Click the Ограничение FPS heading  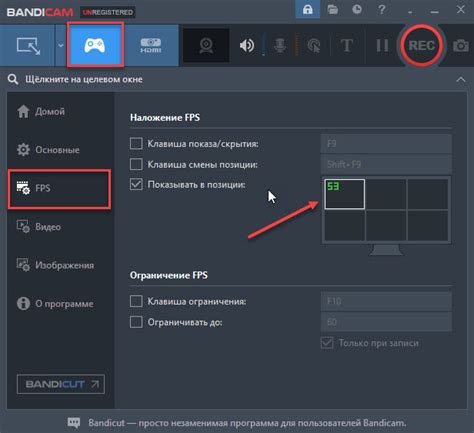tap(169, 275)
